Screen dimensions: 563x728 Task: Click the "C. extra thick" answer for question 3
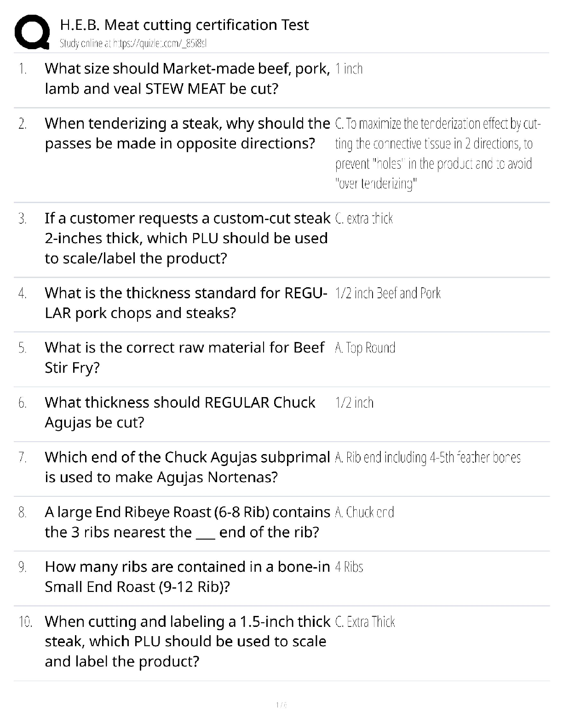(364, 218)
